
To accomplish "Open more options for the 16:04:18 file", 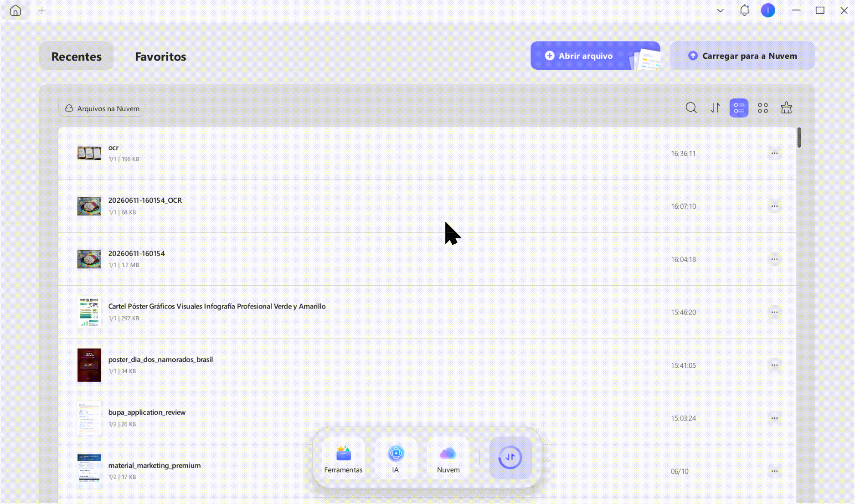I will 774,259.
